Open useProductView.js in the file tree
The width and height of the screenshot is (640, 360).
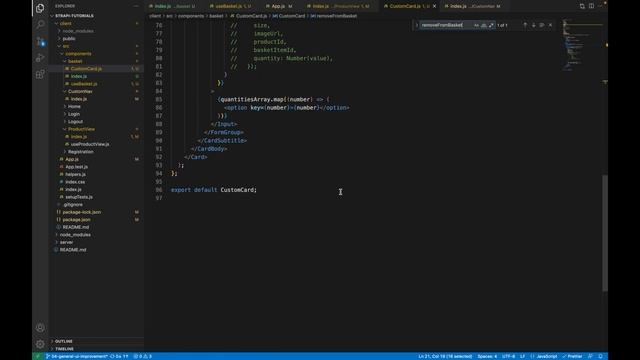[90, 144]
